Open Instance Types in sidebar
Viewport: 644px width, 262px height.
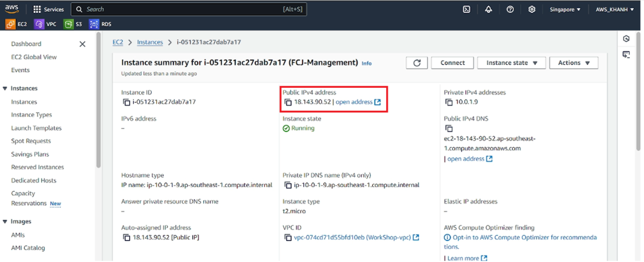click(x=31, y=115)
